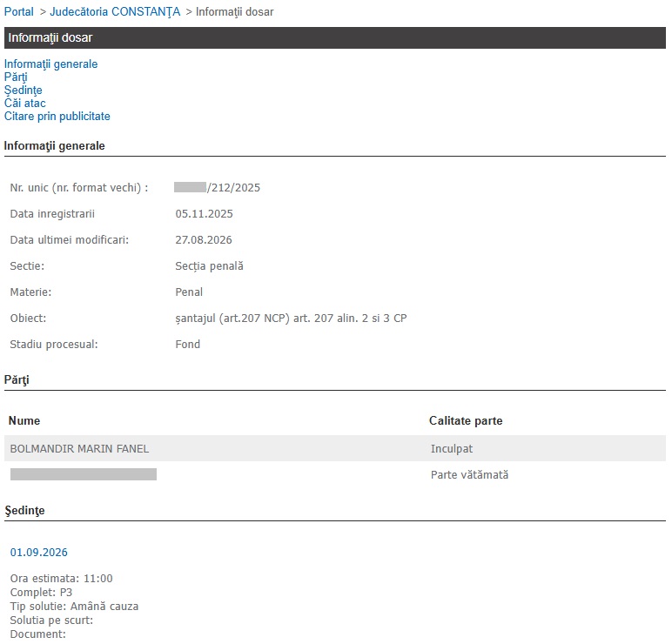Image resolution: width=672 pixels, height=644 pixels.
Task: Open hearing dated 01.09.2026
Action: [39, 553]
